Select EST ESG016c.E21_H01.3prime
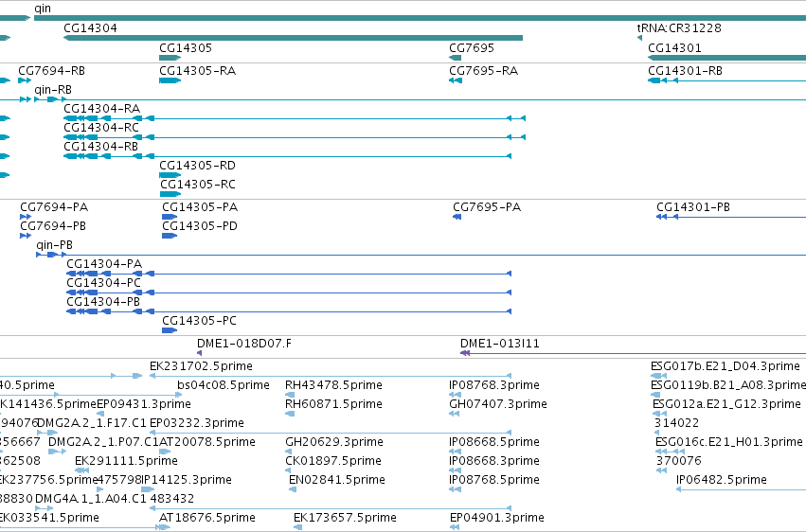Image resolution: width=806 pixels, height=532 pixels. coord(729,442)
